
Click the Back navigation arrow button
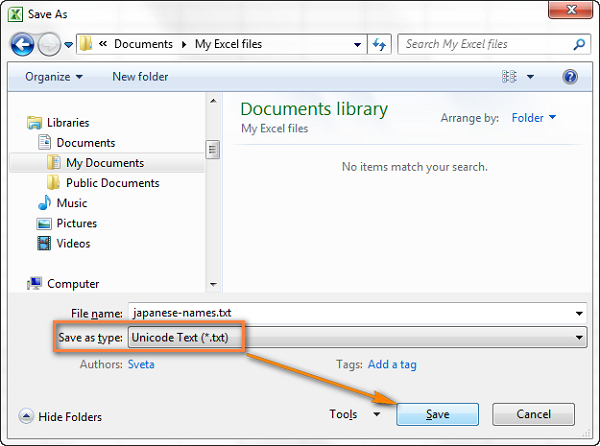[23, 45]
